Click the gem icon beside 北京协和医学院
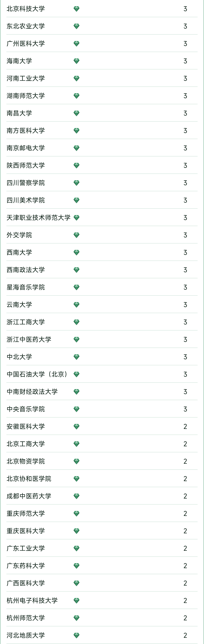The height and width of the screenshot is (644, 204). (x=76, y=479)
